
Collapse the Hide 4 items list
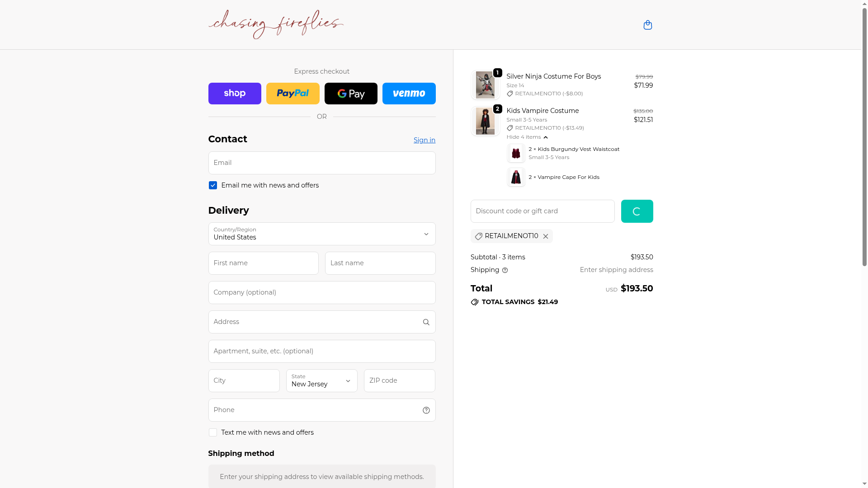point(527,137)
